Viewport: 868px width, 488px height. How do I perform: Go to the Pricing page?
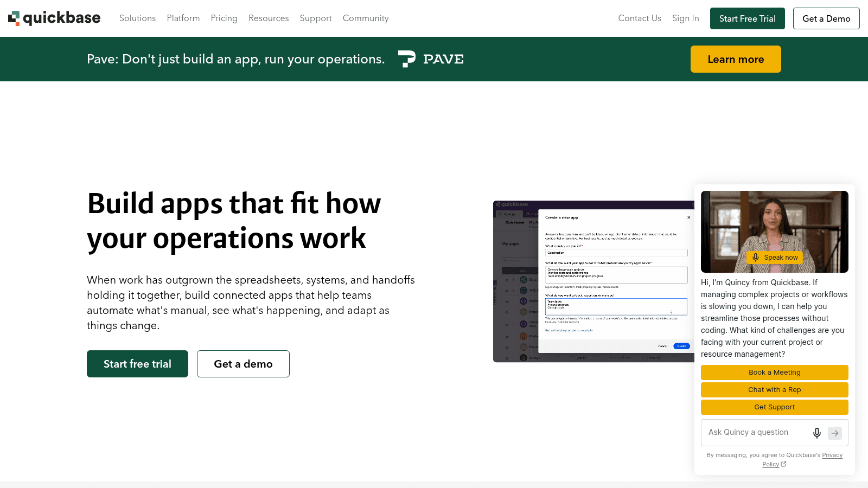coord(224,18)
